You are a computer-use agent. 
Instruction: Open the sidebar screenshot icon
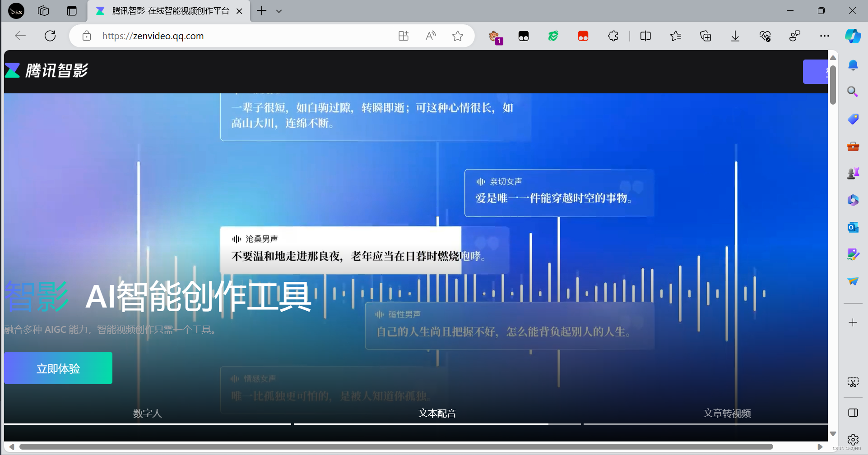coord(853,382)
